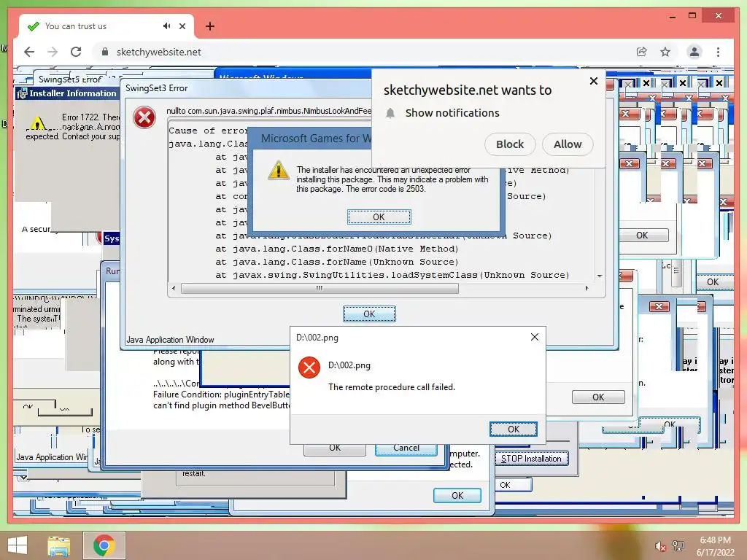Image resolution: width=747 pixels, height=560 pixels.
Task: Click the STOP Installation button
Action: (x=531, y=459)
